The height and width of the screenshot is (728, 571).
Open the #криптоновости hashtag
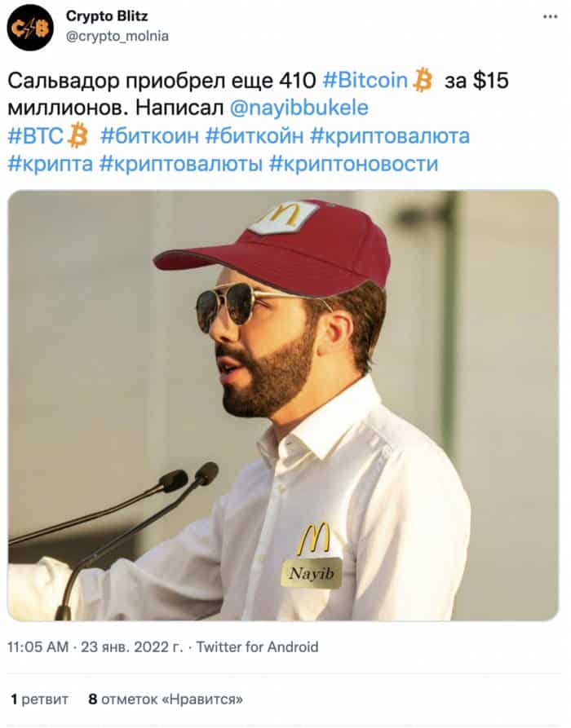click(353, 164)
